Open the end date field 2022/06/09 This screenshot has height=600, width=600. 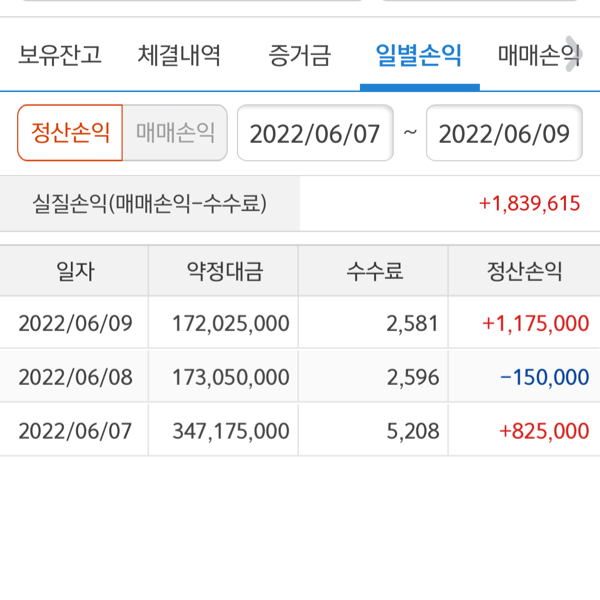pos(504,134)
